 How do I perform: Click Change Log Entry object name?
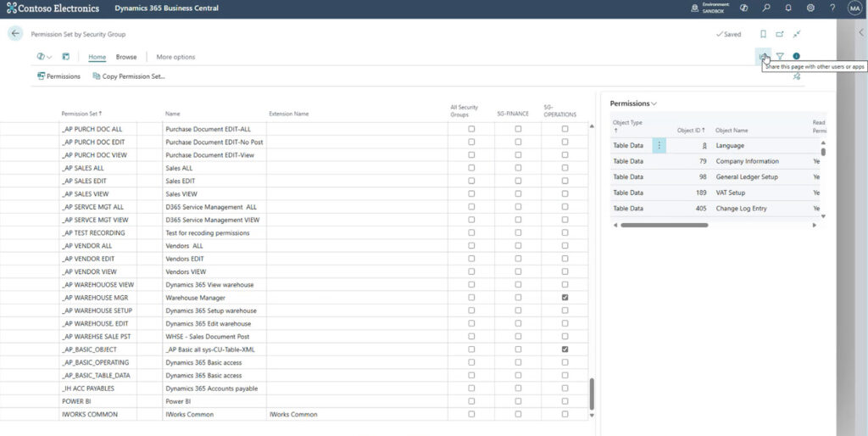point(741,209)
